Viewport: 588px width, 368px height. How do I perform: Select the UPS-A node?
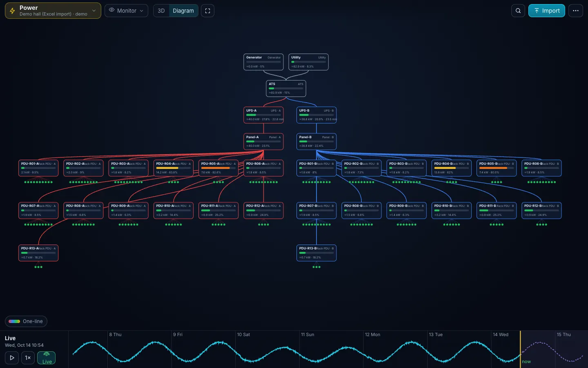click(x=263, y=115)
